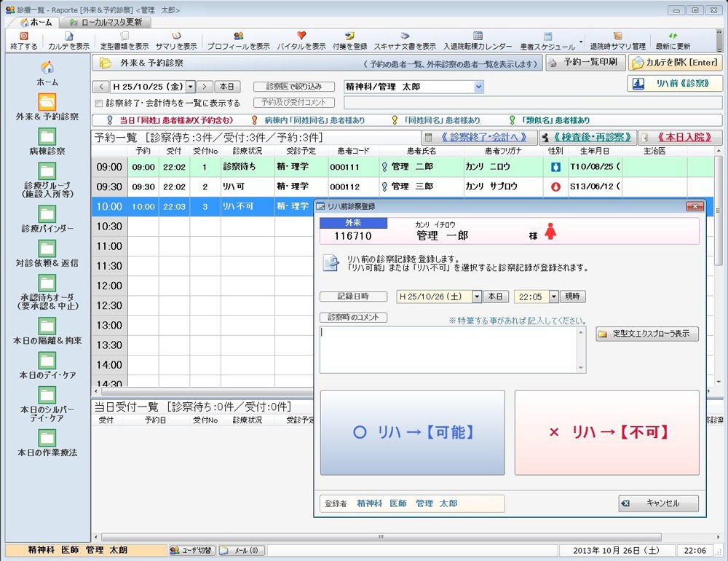
Task: Click 予約一覧印刷 button
Action: 585,63
